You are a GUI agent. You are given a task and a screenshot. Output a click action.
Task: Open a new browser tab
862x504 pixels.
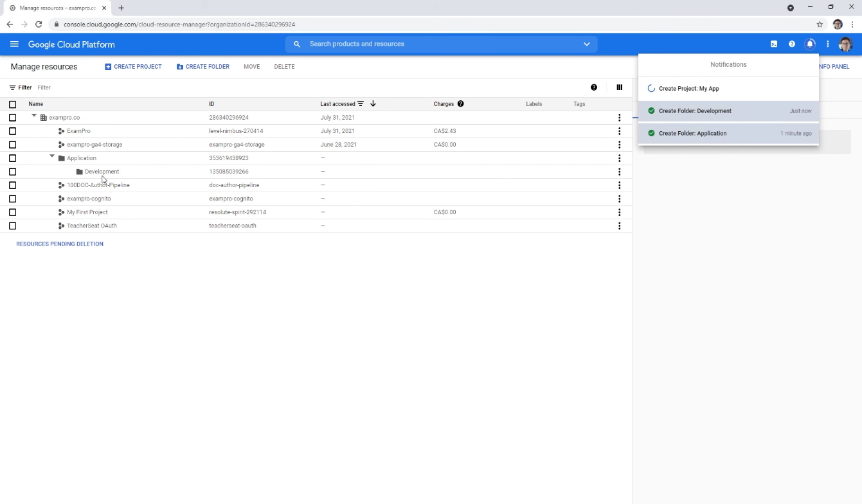tap(121, 8)
